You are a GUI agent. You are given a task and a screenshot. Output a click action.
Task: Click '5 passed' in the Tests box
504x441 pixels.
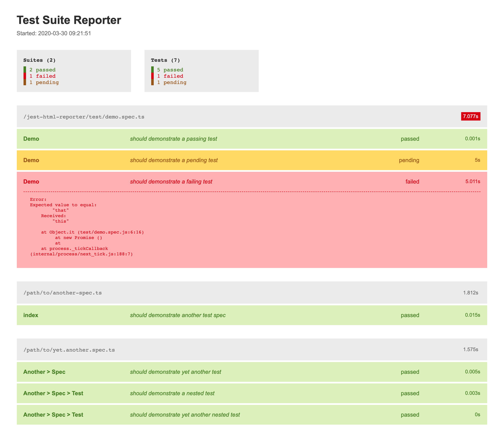coord(170,70)
